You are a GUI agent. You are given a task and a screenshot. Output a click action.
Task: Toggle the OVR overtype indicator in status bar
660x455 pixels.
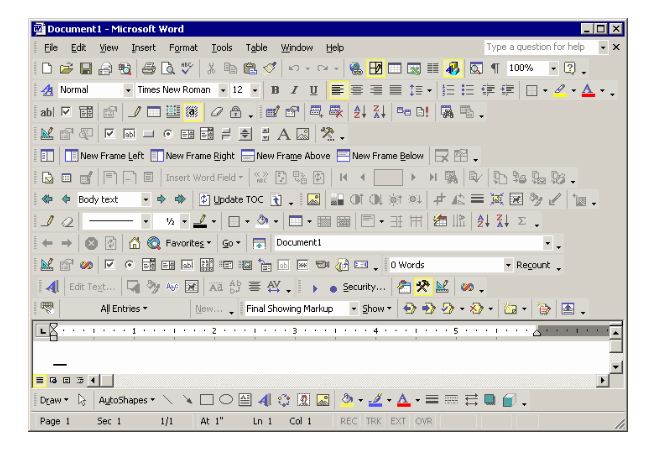coord(424,422)
